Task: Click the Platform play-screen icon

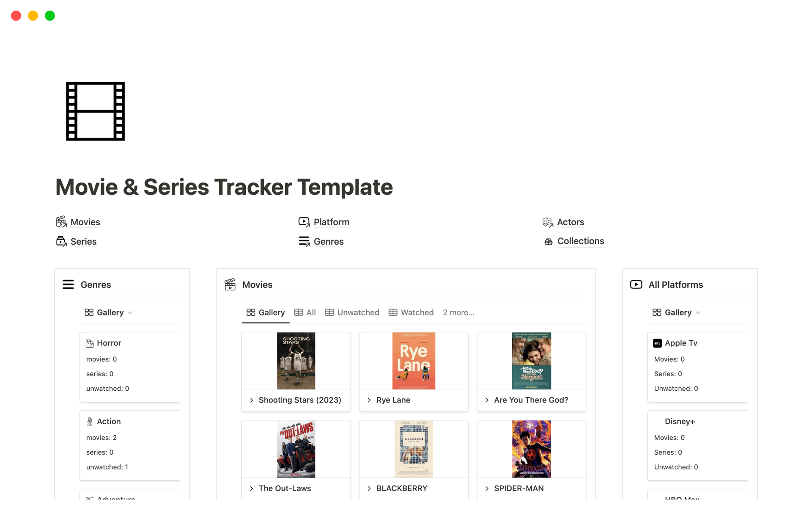Action: pos(304,222)
